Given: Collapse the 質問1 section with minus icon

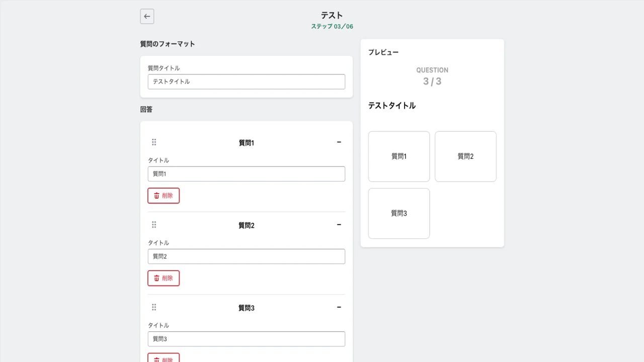Looking at the screenshot, I should coord(339,142).
